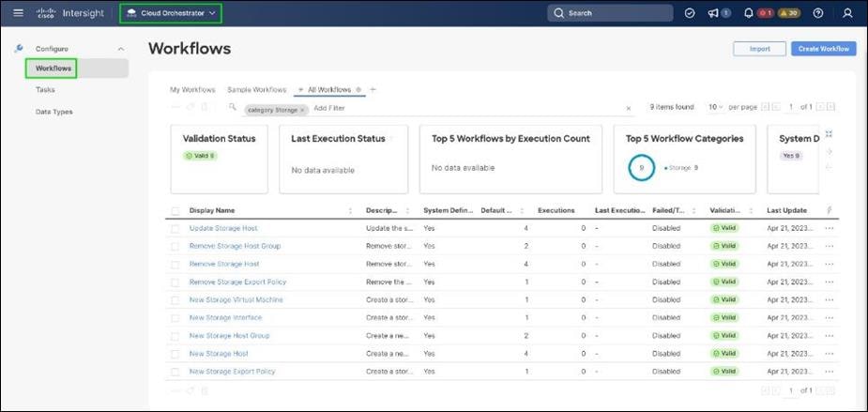Open Description column sort menu
This screenshot has height=412, width=868.
(407, 210)
